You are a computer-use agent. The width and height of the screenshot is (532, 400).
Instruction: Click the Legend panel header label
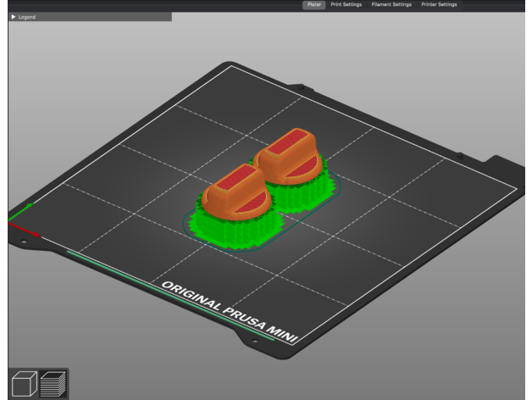click(x=27, y=17)
